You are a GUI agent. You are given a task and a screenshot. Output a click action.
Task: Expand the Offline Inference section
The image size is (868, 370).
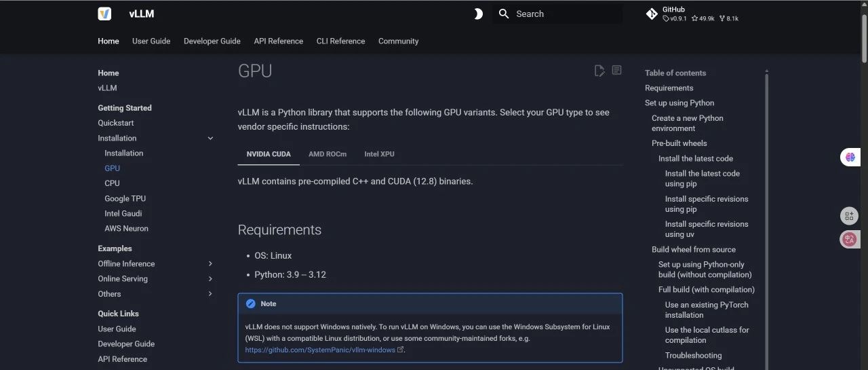pos(210,264)
